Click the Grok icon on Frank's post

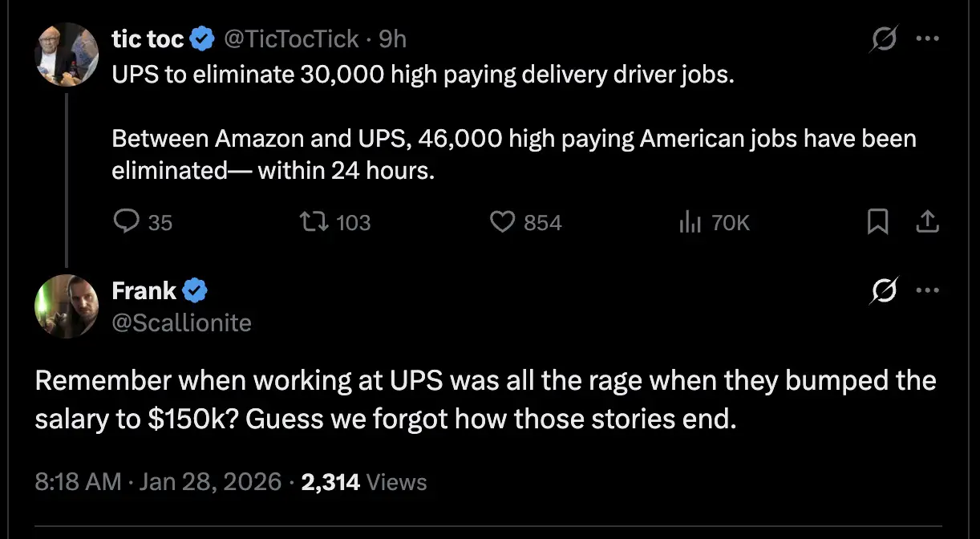tap(882, 290)
